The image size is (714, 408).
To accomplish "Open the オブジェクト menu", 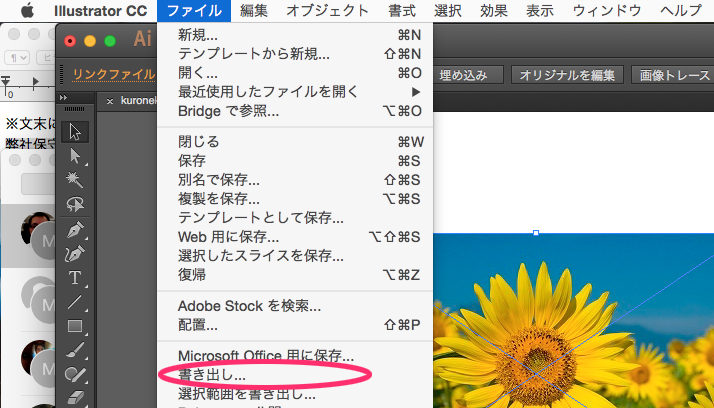I will [x=327, y=10].
